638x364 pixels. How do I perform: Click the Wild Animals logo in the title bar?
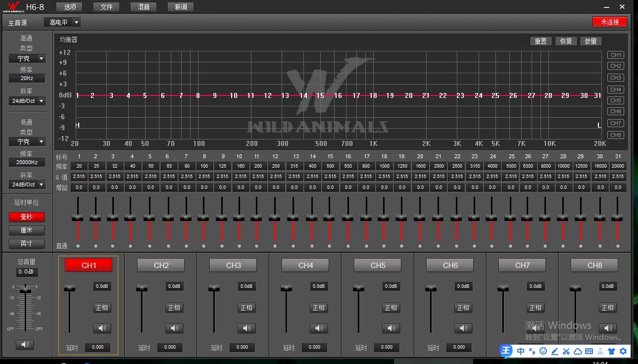point(13,6)
